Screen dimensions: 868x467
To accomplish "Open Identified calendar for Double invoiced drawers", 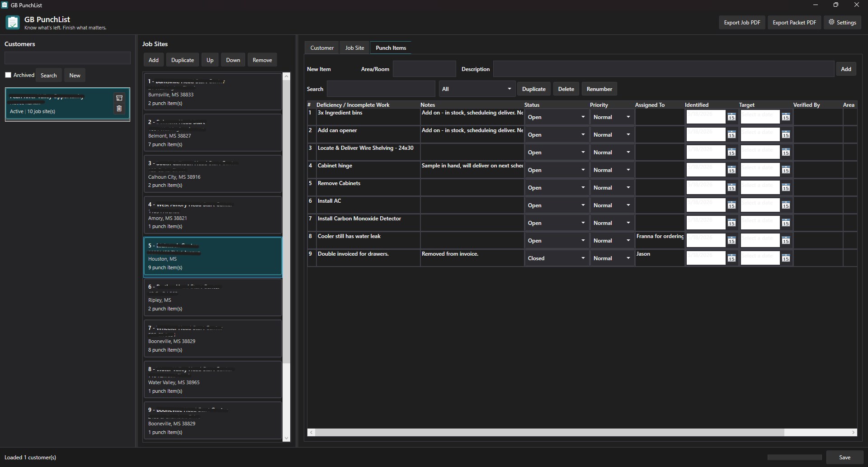I will click(731, 258).
